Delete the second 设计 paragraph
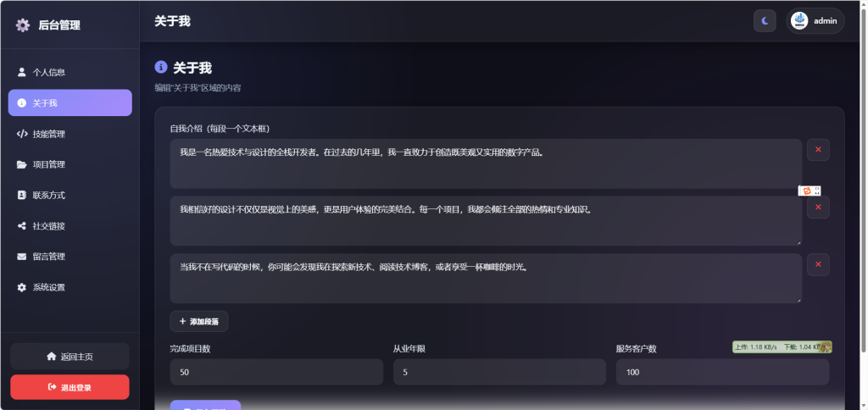Viewport: 868px width, 410px height. tap(818, 207)
